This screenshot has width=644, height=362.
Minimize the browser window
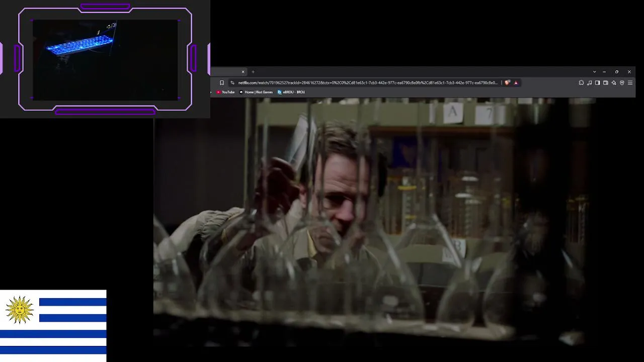[604, 72]
